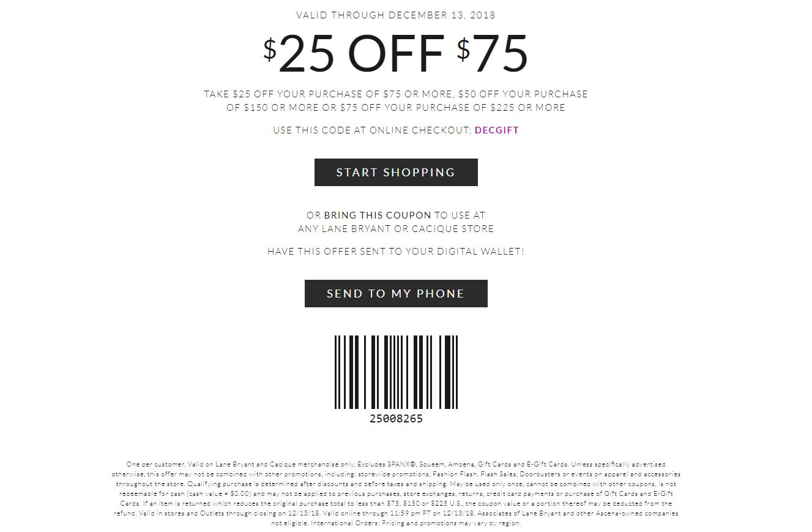Select the barcode number 25008265
Screen dimensions: 812x532
click(x=396, y=419)
